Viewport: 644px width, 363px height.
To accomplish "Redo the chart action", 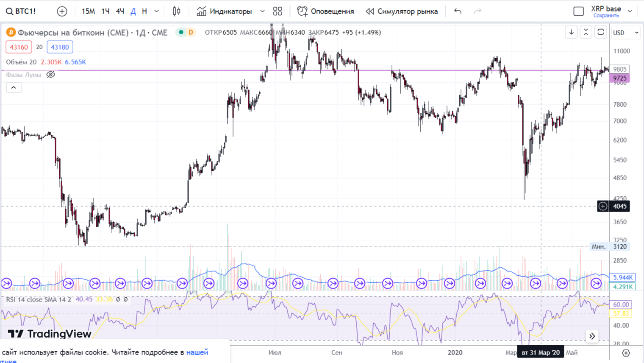I will point(477,11).
